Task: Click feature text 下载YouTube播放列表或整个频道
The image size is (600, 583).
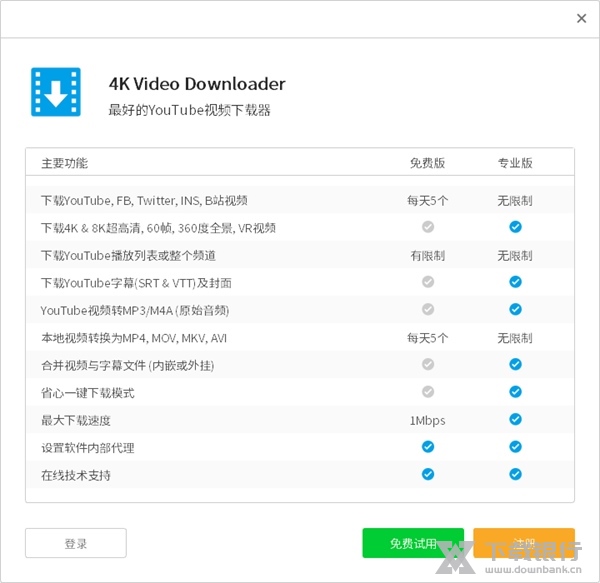Action: (128, 256)
